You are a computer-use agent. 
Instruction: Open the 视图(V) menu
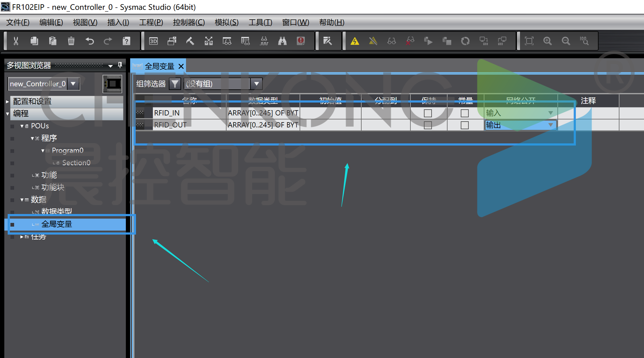coord(85,22)
